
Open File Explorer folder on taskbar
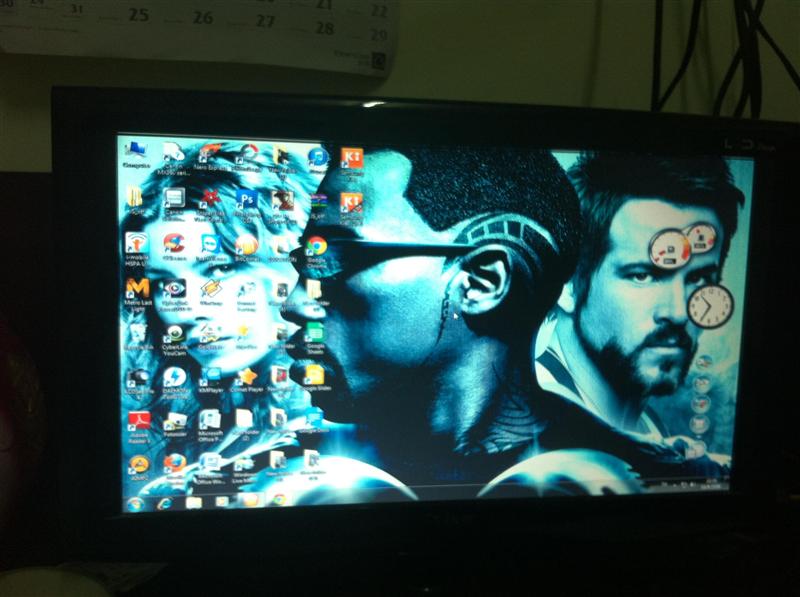[x=194, y=503]
